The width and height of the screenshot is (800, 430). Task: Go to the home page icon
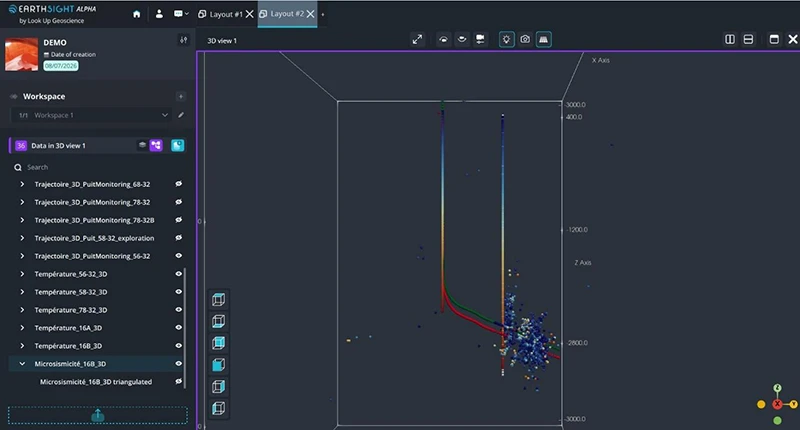(136, 14)
